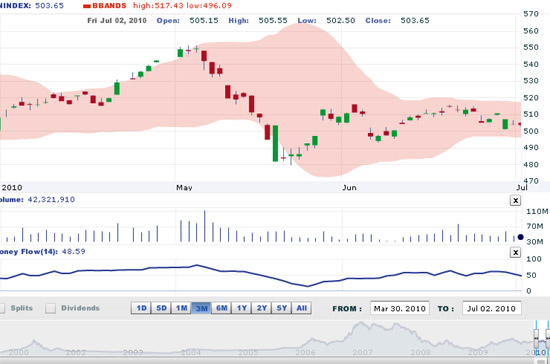
Task: Select the 2Y time range
Action: pos(262,308)
